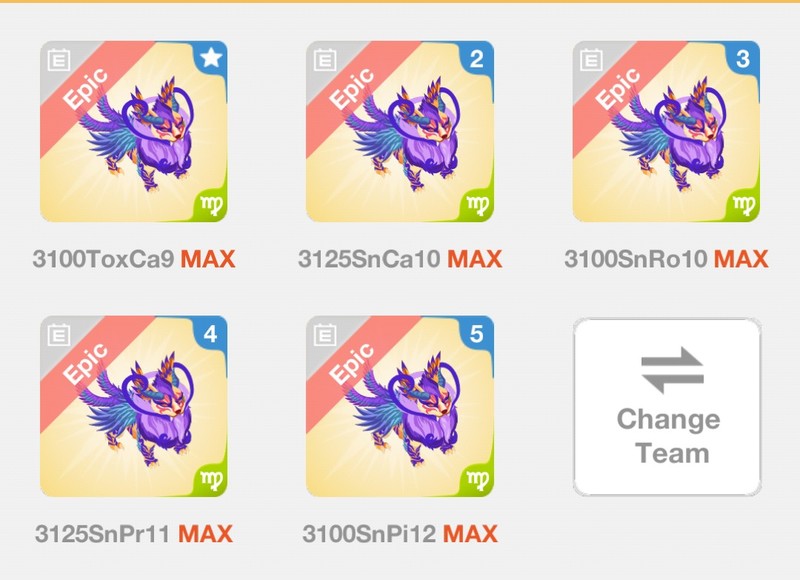Select the 3100ToxCa9 pet thumbnail

(x=134, y=132)
